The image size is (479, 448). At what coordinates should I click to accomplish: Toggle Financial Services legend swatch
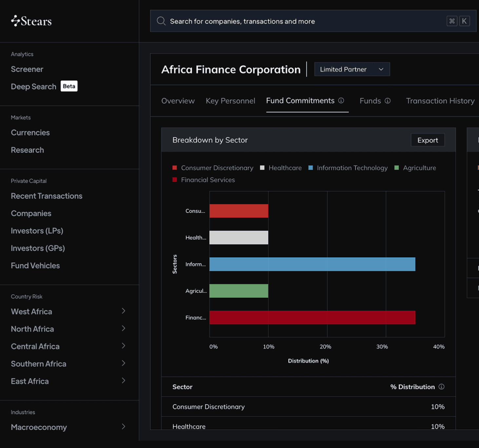click(175, 180)
